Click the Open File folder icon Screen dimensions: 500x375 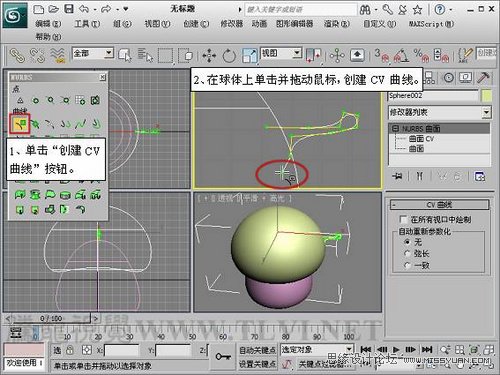click(54, 9)
